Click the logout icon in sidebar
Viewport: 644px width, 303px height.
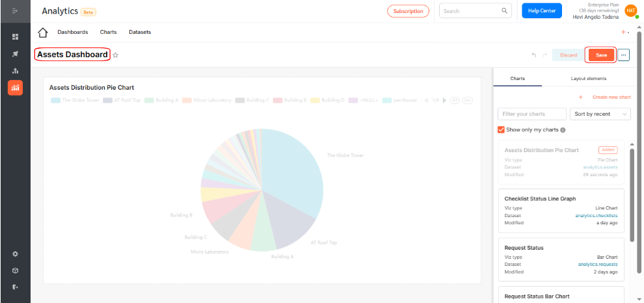click(x=15, y=287)
